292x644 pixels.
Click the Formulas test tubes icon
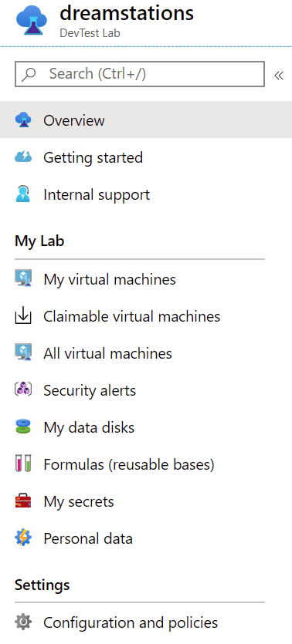(x=23, y=464)
